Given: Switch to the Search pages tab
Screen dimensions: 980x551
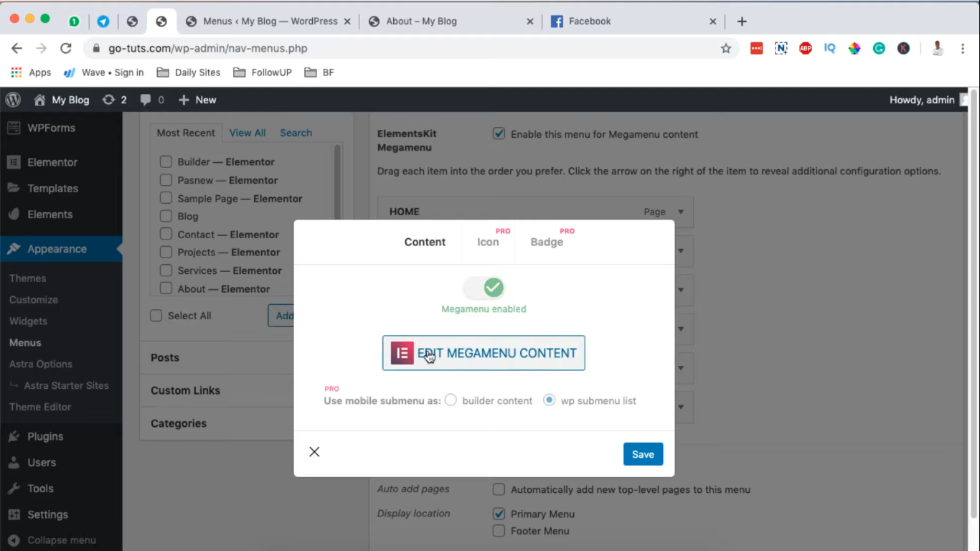Looking at the screenshot, I should [x=296, y=133].
